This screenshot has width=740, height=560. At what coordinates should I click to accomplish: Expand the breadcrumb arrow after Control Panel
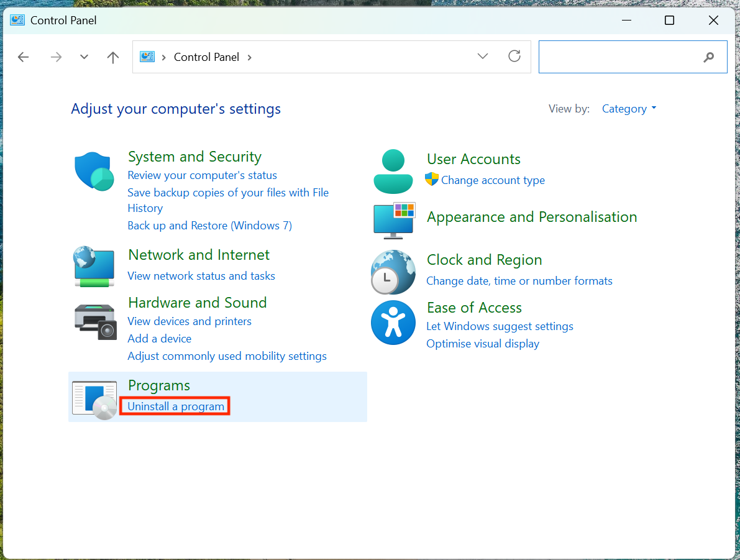[249, 57]
